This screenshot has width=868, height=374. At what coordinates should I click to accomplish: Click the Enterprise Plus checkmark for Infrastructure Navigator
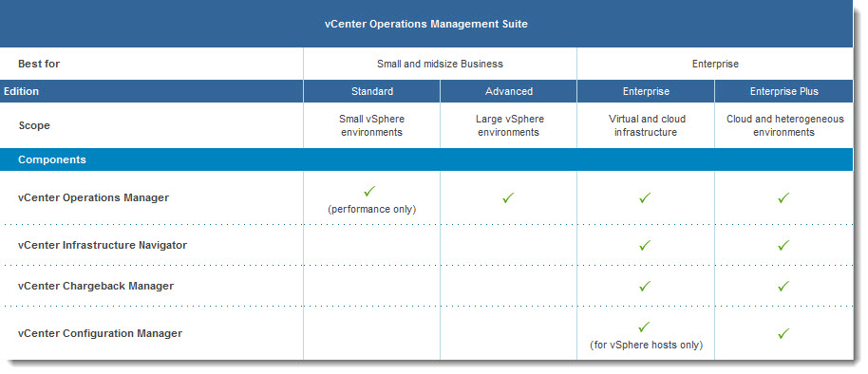[x=783, y=245]
